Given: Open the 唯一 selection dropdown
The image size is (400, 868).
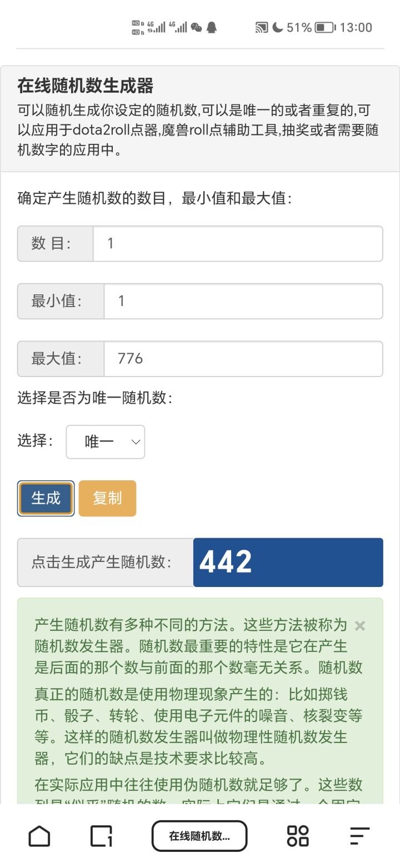Looking at the screenshot, I should pos(106,442).
